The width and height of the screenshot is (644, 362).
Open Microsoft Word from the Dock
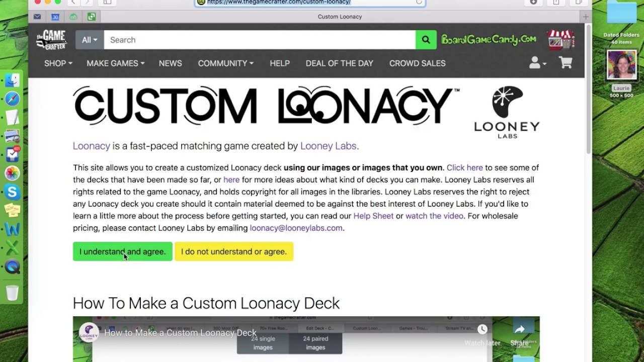pyautogui.click(x=13, y=230)
